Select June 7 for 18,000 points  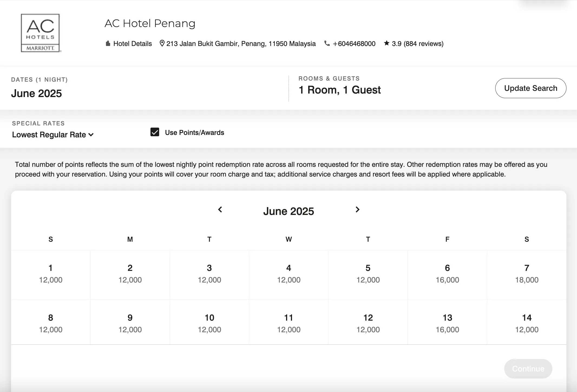click(527, 274)
